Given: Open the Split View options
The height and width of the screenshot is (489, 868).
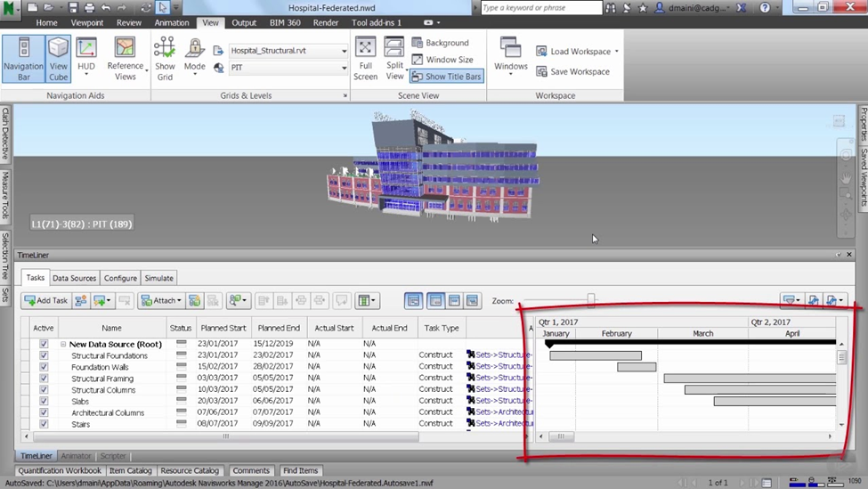Looking at the screenshot, I should pyautogui.click(x=394, y=59).
